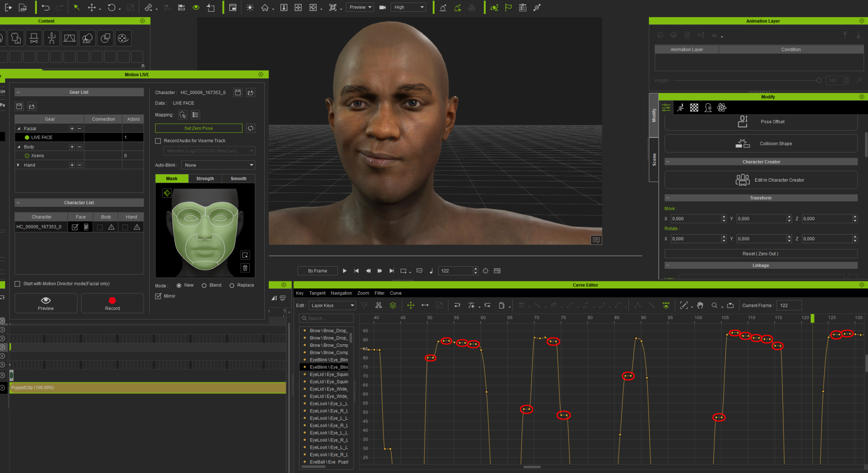Collapse the Facial gear group
This screenshot has height=473, width=868.
click(x=19, y=128)
